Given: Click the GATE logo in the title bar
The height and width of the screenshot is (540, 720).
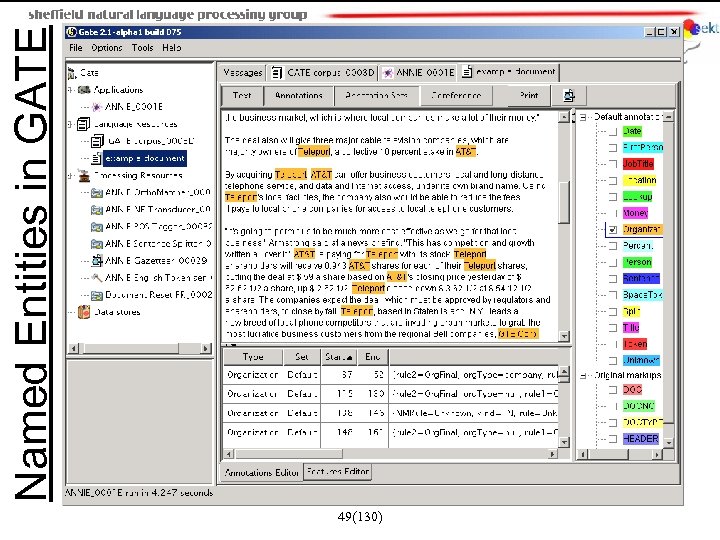Looking at the screenshot, I should 71,32.
